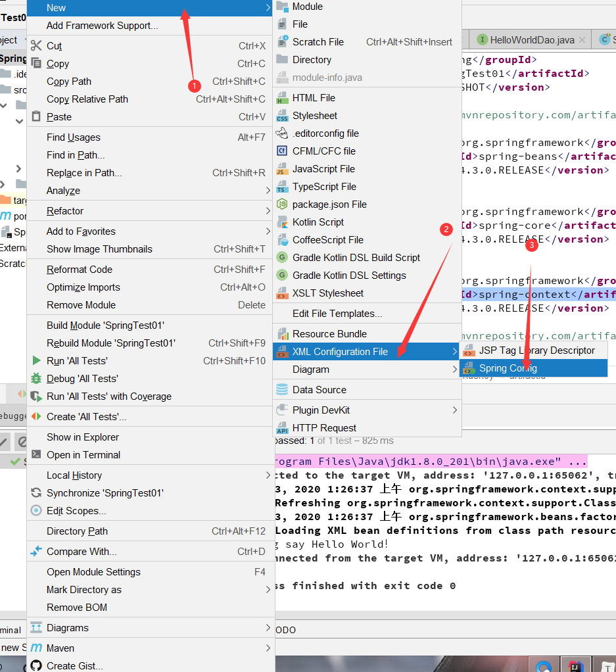Screen dimensions: 616x672
Task: Expand the New submenu arrow
Action: (x=268, y=8)
